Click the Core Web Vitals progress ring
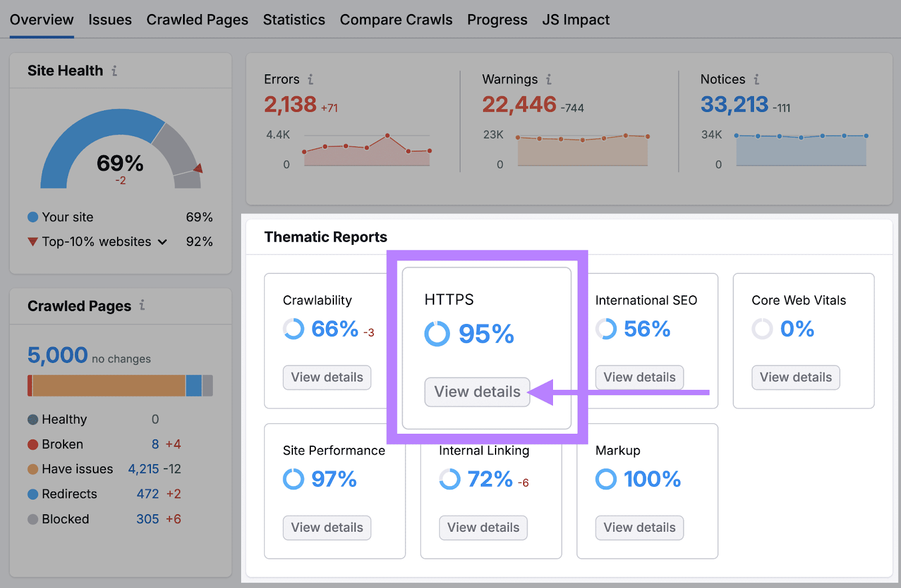The width and height of the screenshot is (901, 588). pos(762,329)
